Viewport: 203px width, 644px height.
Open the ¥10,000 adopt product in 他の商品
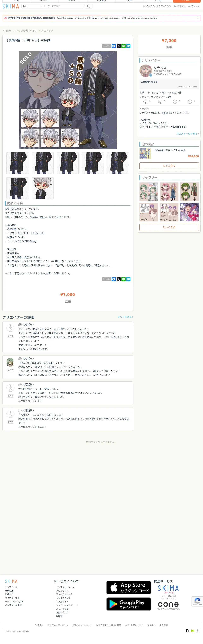[169, 153]
